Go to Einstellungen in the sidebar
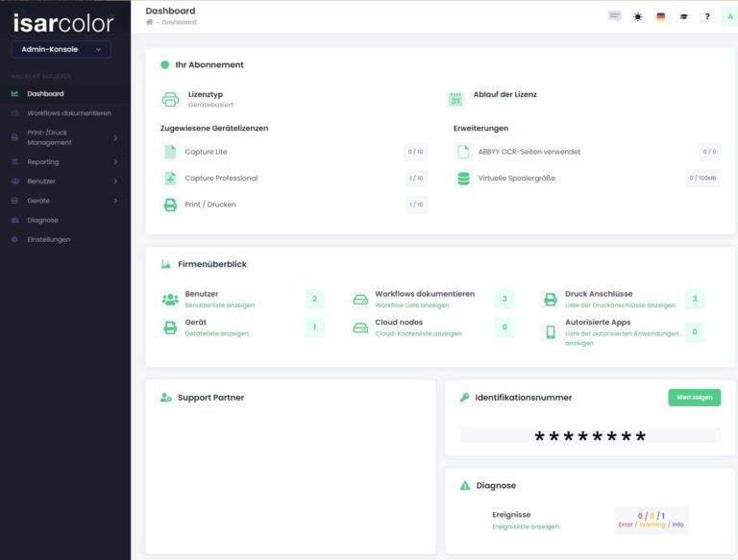 tap(49, 239)
